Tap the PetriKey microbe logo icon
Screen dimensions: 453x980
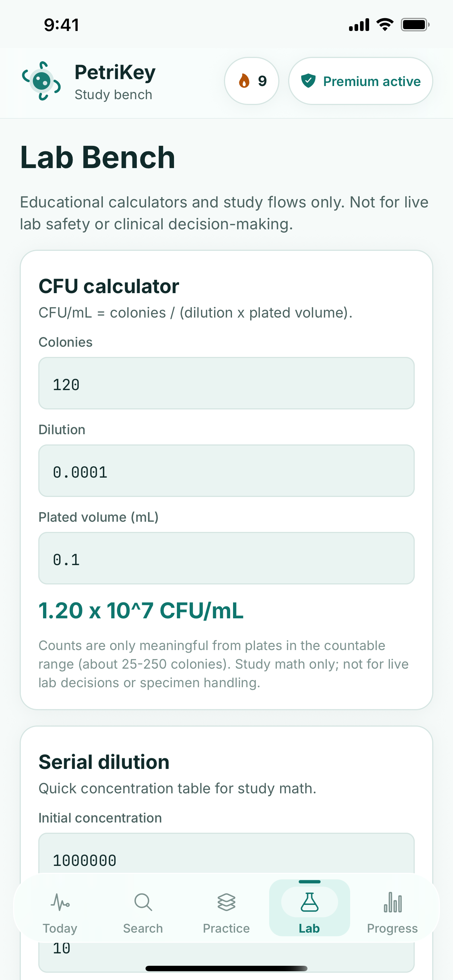(41, 81)
